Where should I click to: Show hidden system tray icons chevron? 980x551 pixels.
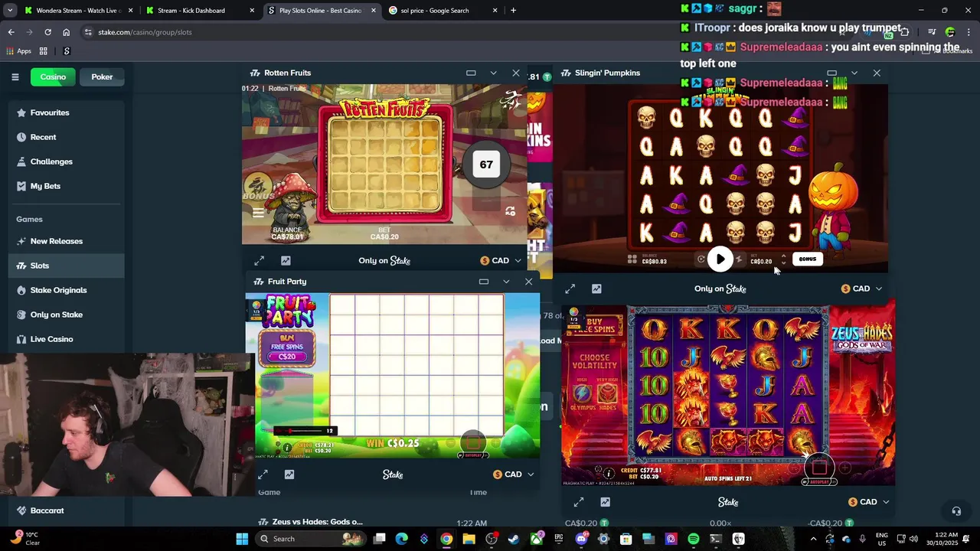[x=815, y=539]
